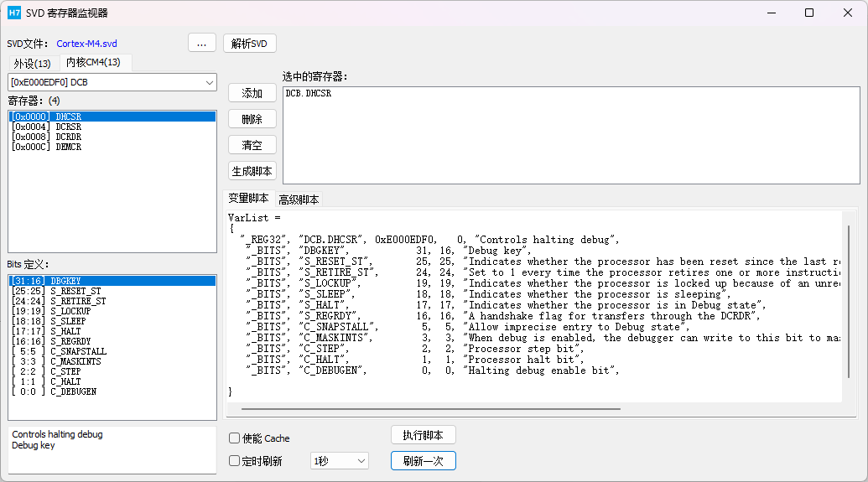Screen dimensions: 868x482
Task: Click the 解析SVD button
Action: pos(250,43)
